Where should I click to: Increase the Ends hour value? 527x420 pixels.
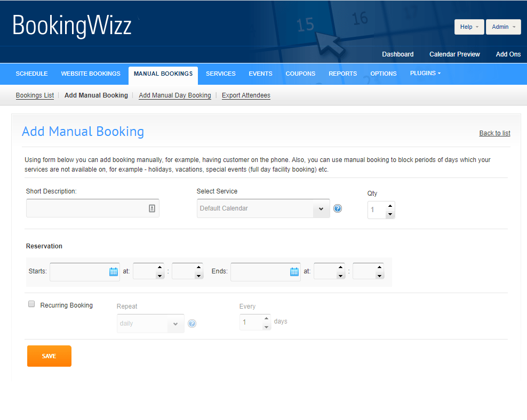click(x=340, y=268)
